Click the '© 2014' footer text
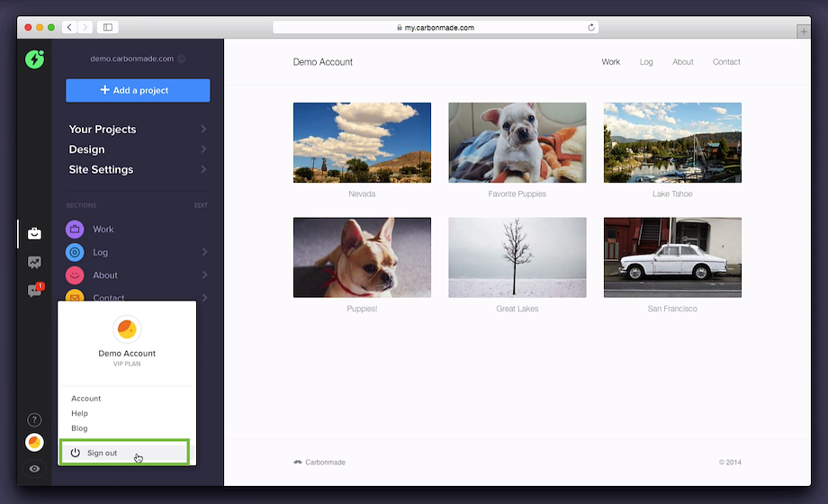Image resolution: width=828 pixels, height=504 pixels. tap(730, 463)
